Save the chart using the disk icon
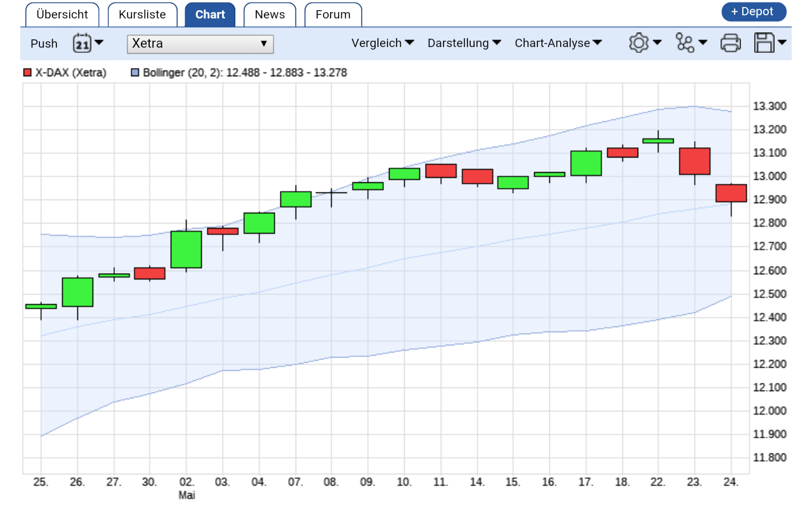Viewport: 812px width, 508px height. tap(764, 42)
